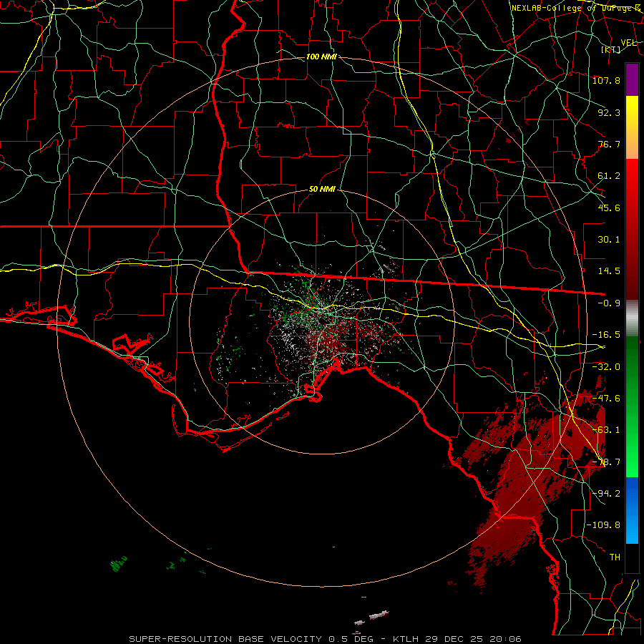
Task: Click the TH label on the legend
Action: coord(615,557)
